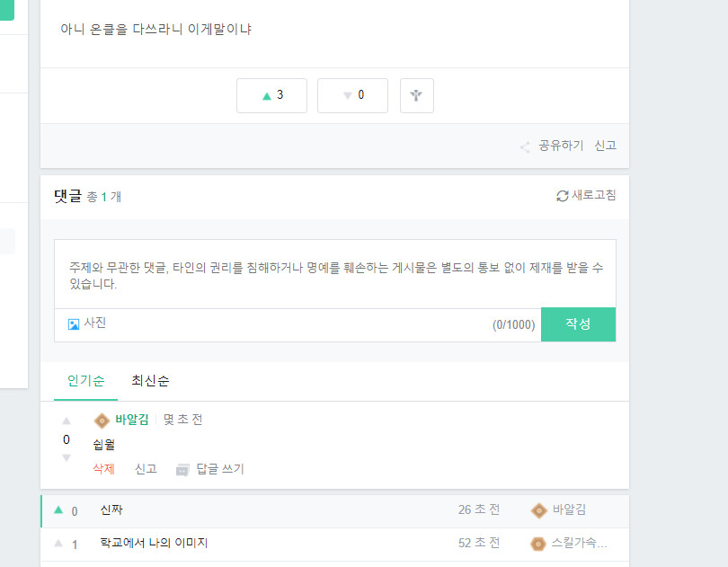Downvote the post showing 0
Image resolution: width=728 pixels, height=567 pixels.
coord(352,95)
